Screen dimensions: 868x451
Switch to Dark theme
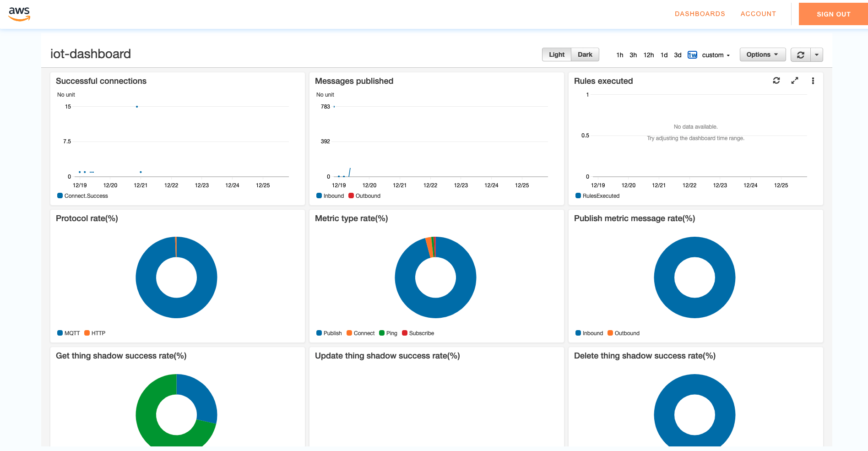pos(585,54)
